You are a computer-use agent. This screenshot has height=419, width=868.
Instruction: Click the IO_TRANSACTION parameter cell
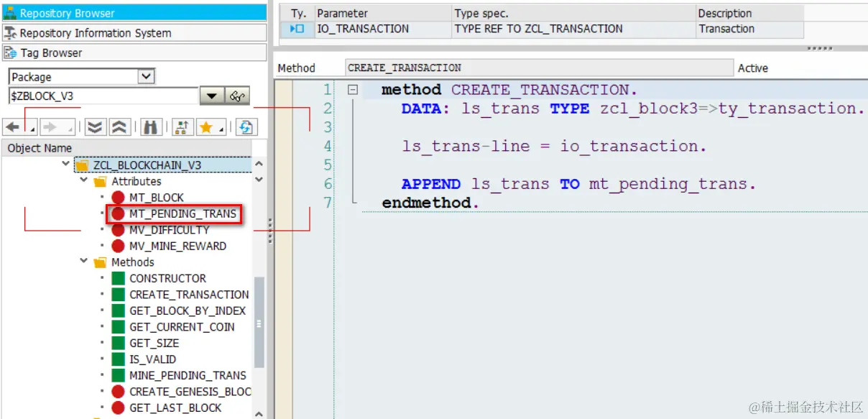383,29
